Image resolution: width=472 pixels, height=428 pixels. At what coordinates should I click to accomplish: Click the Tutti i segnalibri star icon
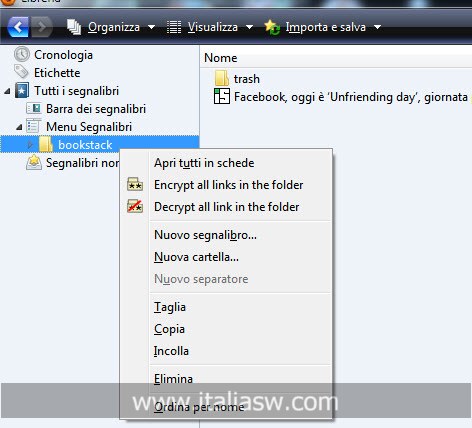pyautogui.click(x=22, y=91)
